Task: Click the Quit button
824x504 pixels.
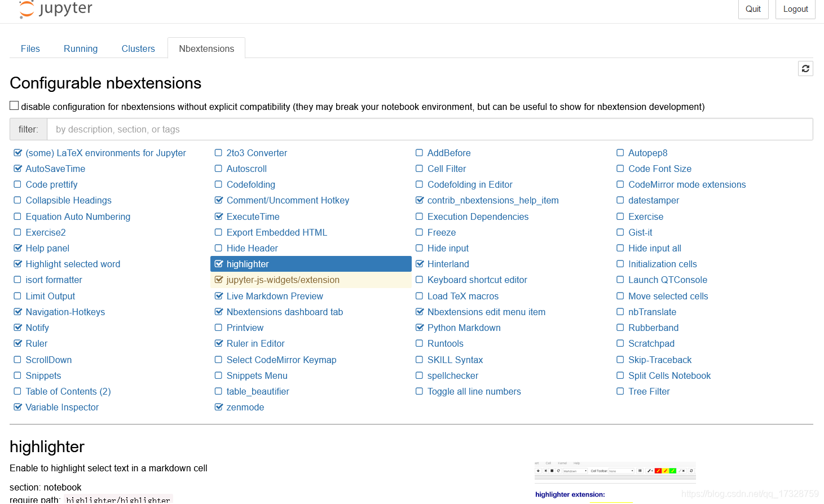Action: pos(753,9)
